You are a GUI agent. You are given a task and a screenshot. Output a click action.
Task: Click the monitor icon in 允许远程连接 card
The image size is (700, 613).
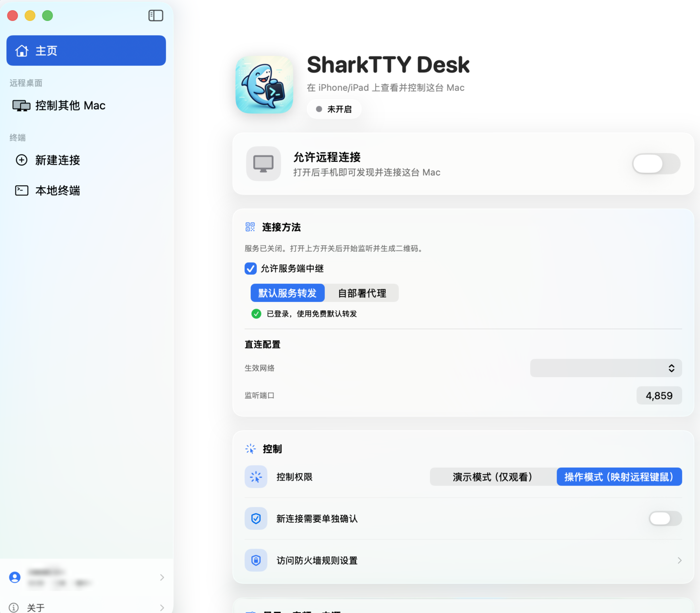tap(263, 164)
